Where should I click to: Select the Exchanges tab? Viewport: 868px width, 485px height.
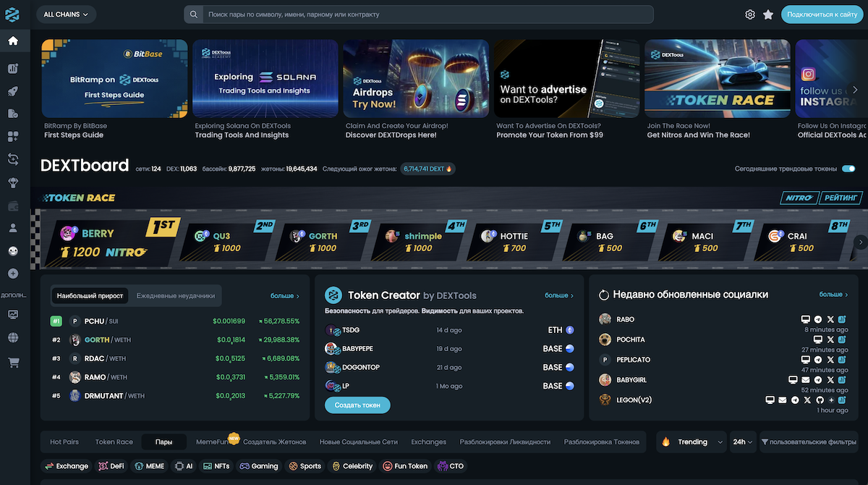[x=428, y=442]
